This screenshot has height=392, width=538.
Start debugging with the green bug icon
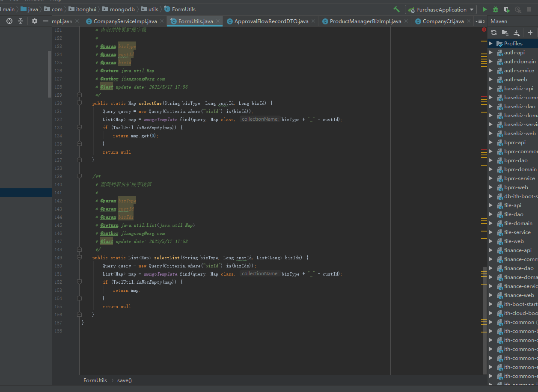496,9
